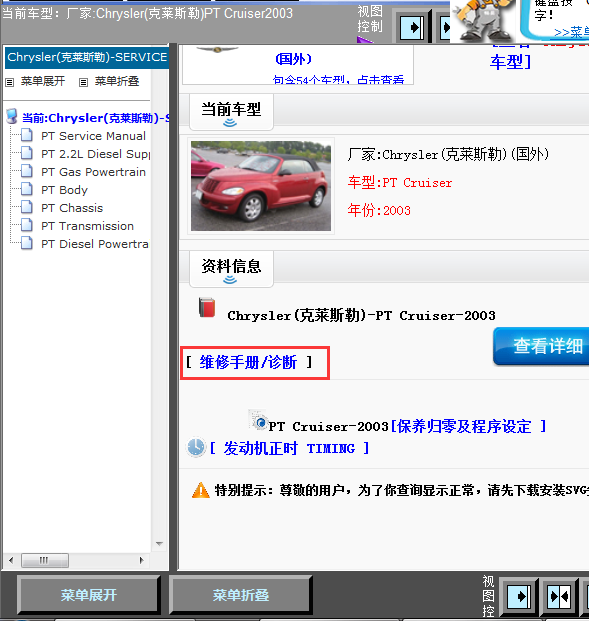Select PT Gas Powertrain in tree

coord(93,172)
